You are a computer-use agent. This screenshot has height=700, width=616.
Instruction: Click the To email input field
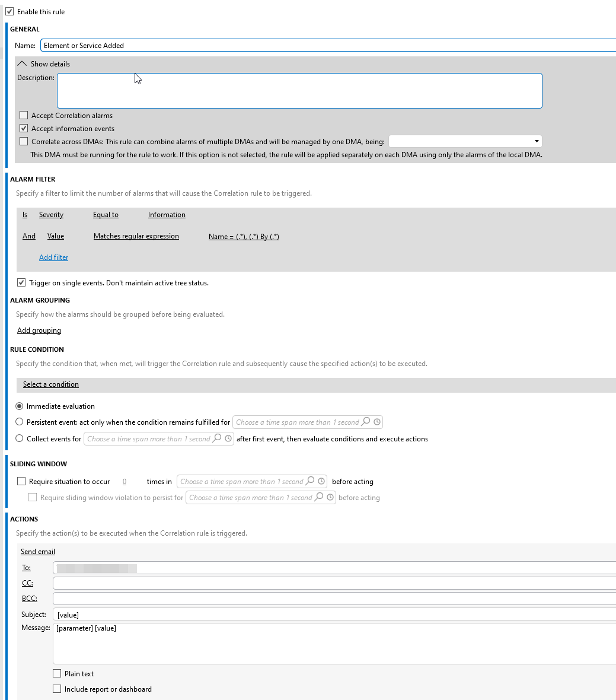click(x=334, y=568)
